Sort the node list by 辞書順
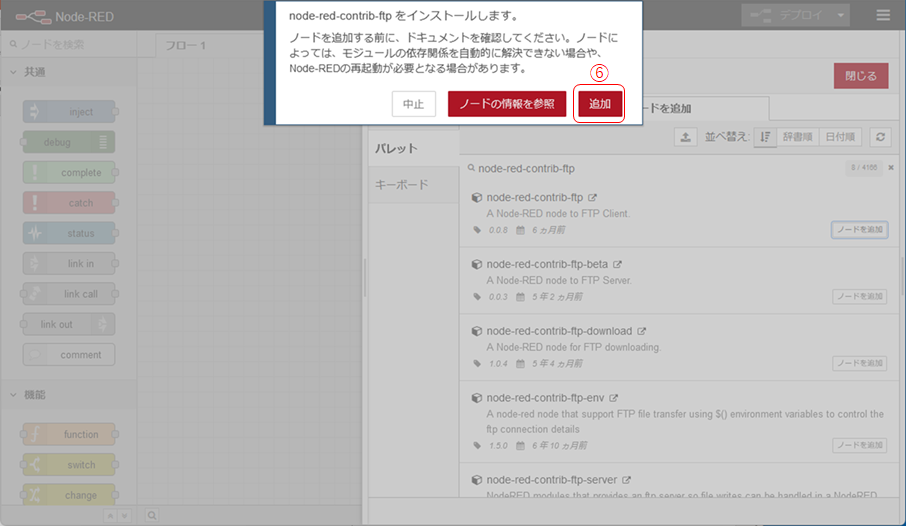 (x=798, y=138)
